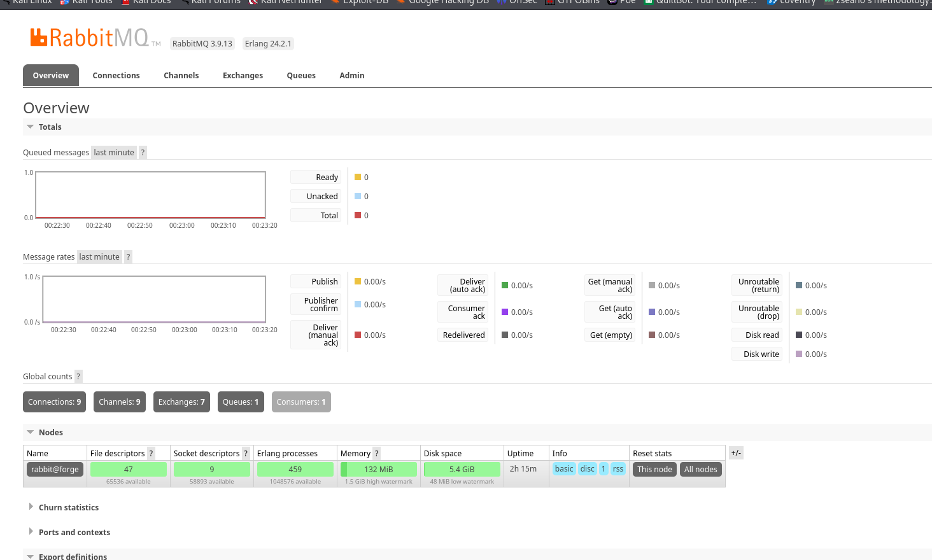Image resolution: width=932 pixels, height=560 pixels.
Task: Reset stats for This node
Action: pos(654,470)
